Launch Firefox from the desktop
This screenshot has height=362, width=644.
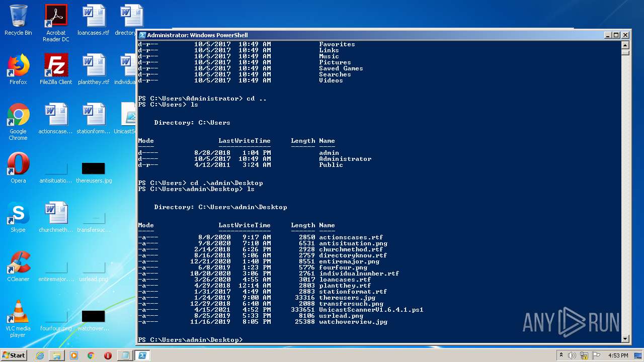tap(18, 69)
